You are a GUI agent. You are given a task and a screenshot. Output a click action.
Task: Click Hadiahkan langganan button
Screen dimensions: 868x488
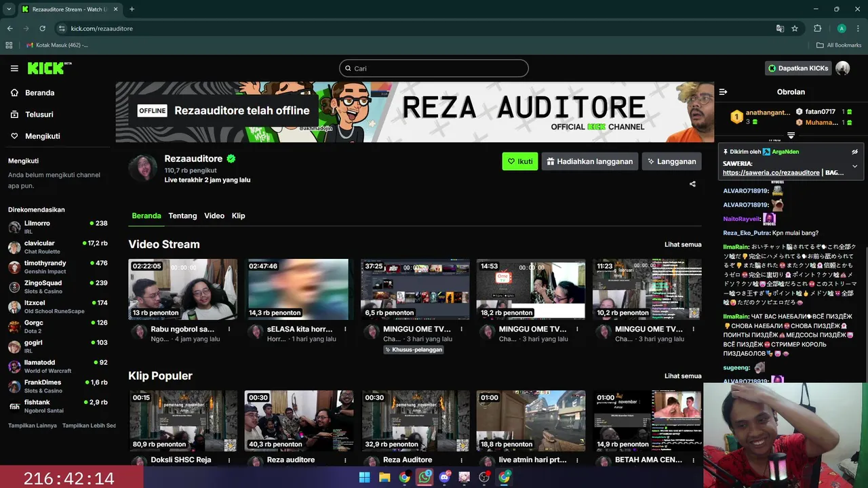(x=590, y=161)
